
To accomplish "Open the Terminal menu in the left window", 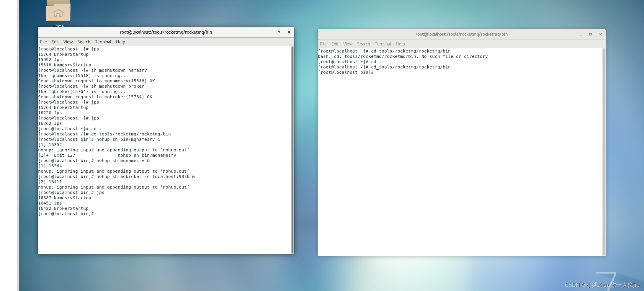I will pyautogui.click(x=103, y=42).
